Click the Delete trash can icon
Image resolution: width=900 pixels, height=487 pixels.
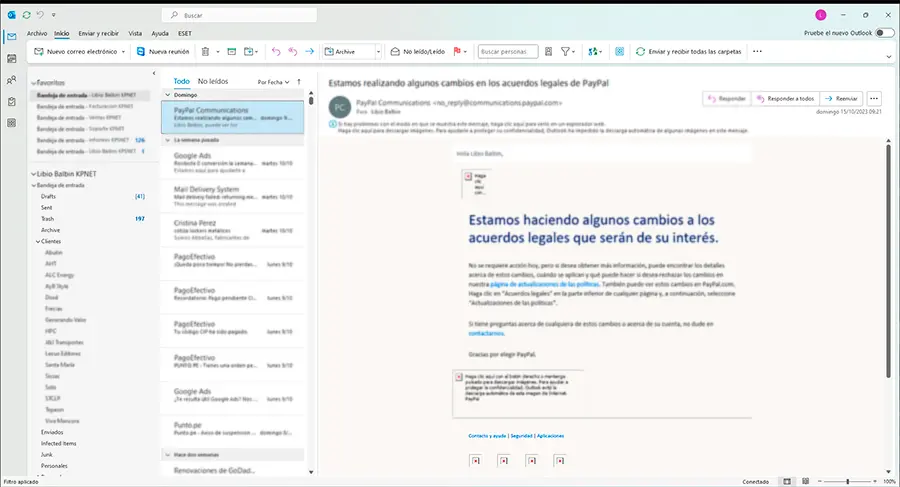[x=205, y=52]
